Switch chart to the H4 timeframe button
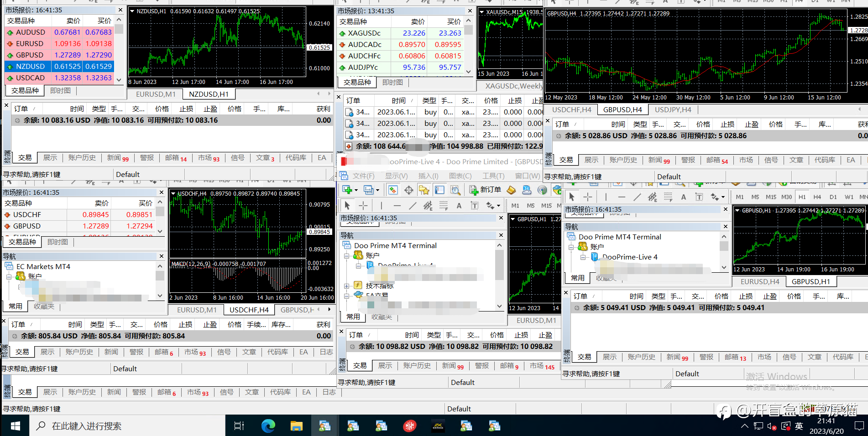The width and height of the screenshot is (868, 436). [817, 197]
